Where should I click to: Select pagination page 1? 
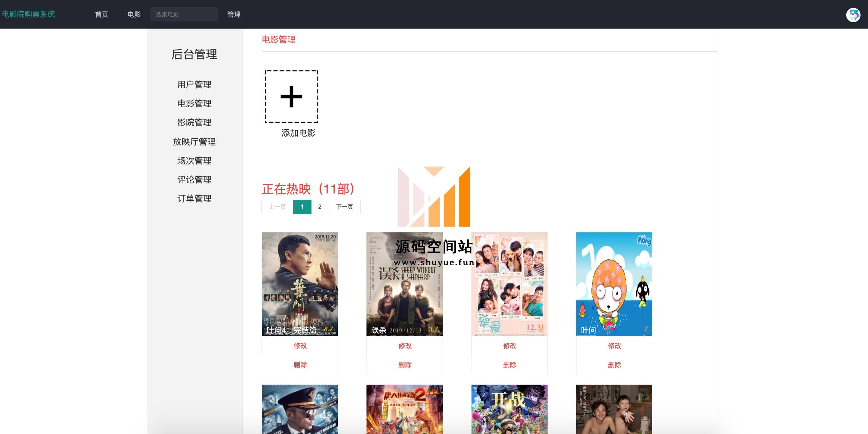coord(302,207)
